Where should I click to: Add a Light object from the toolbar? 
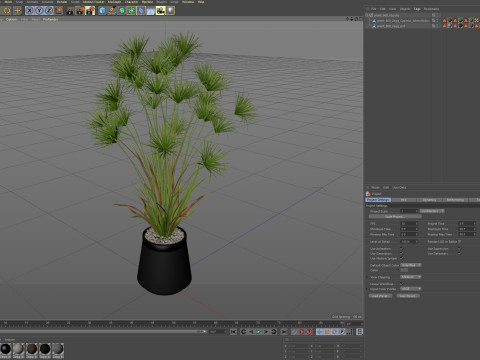click(170, 11)
